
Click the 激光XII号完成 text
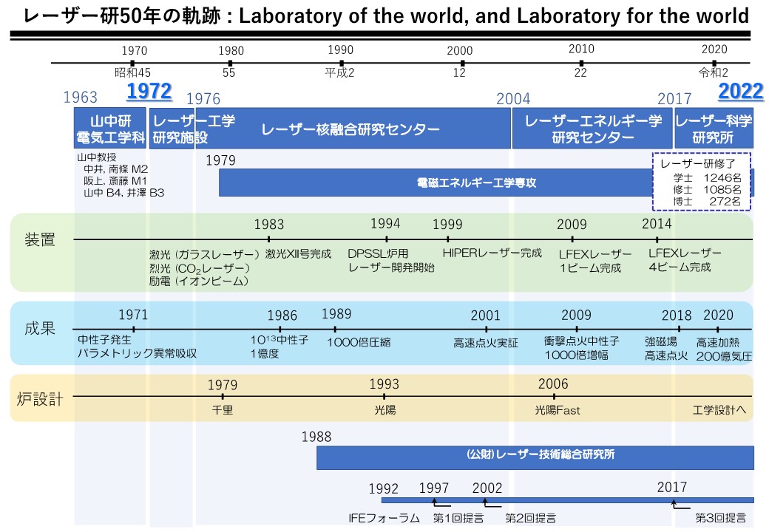298,253
